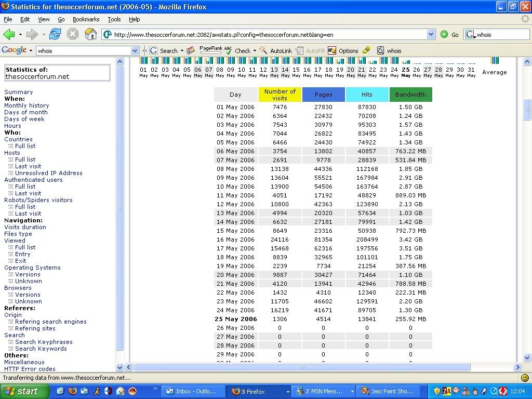Click the page's horizontal scrollbar
Screen dimensions: 532x399
[301, 367]
